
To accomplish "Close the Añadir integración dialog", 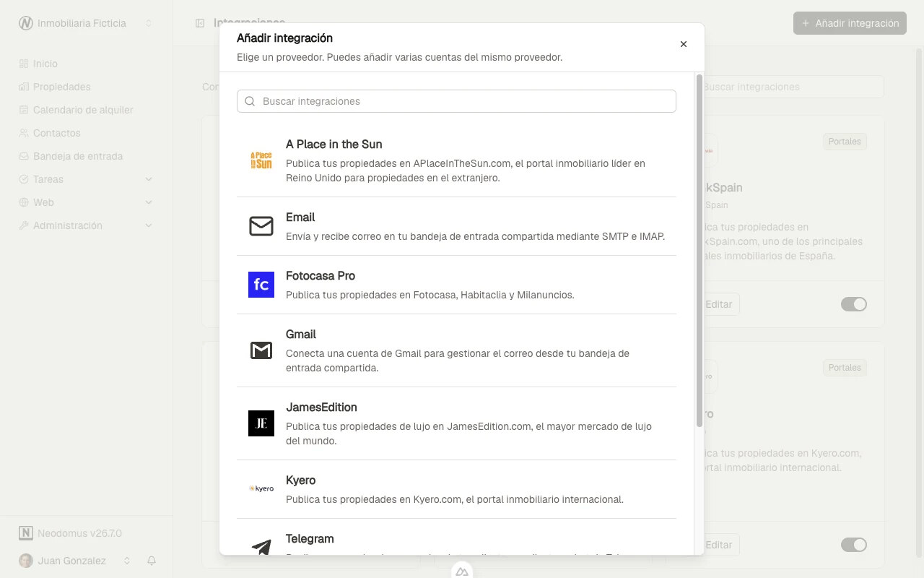I will click(x=684, y=44).
